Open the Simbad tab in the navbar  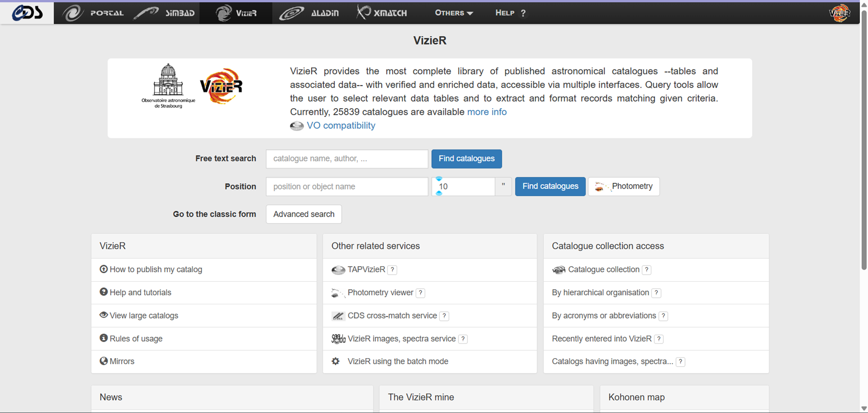coord(165,13)
